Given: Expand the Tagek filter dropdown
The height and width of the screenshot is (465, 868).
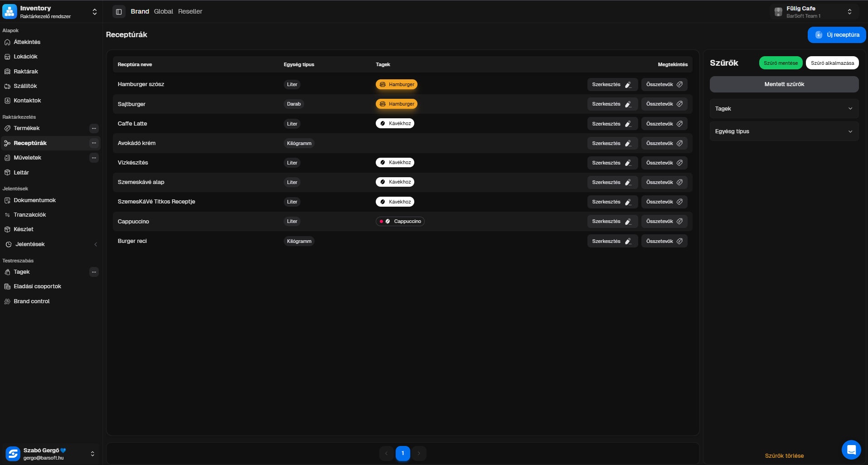Looking at the screenshot, I should pos(784,109).
